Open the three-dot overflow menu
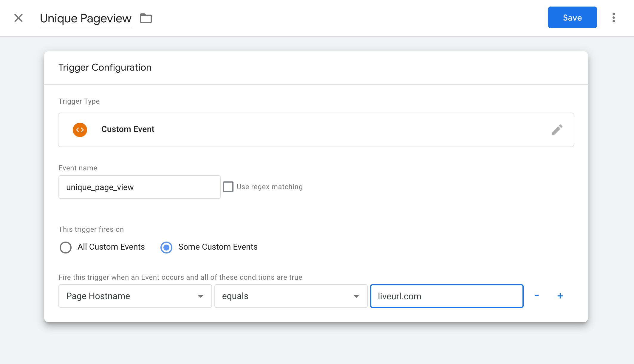The image size is (634, 364). (613, 18)
